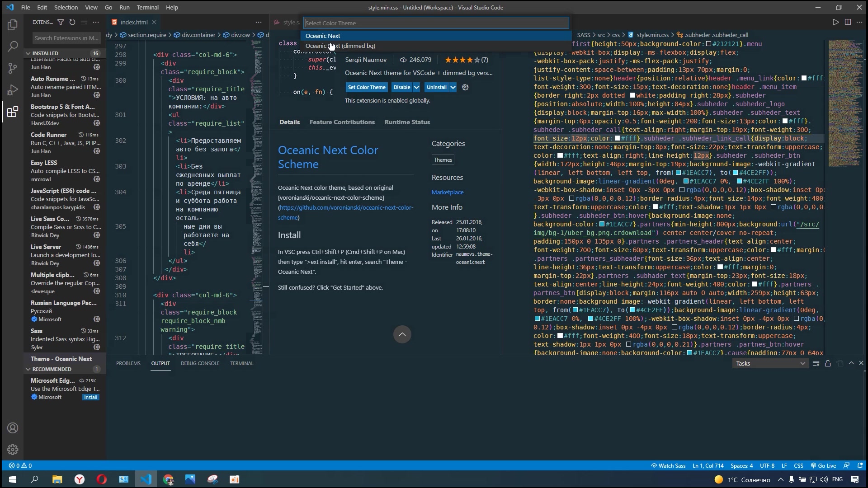Open Google Chrome from the taskbar
The image size is (868, 488).
(168, 479)
